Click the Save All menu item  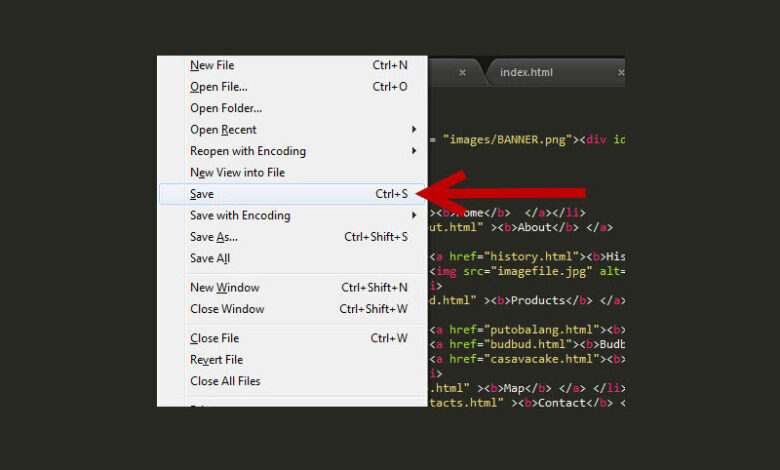(x=210, y=258)
